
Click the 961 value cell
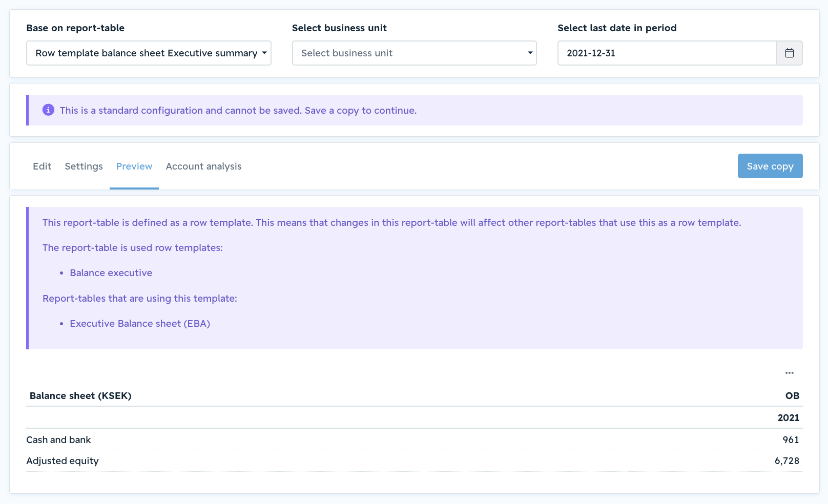[x=791, y=440]
